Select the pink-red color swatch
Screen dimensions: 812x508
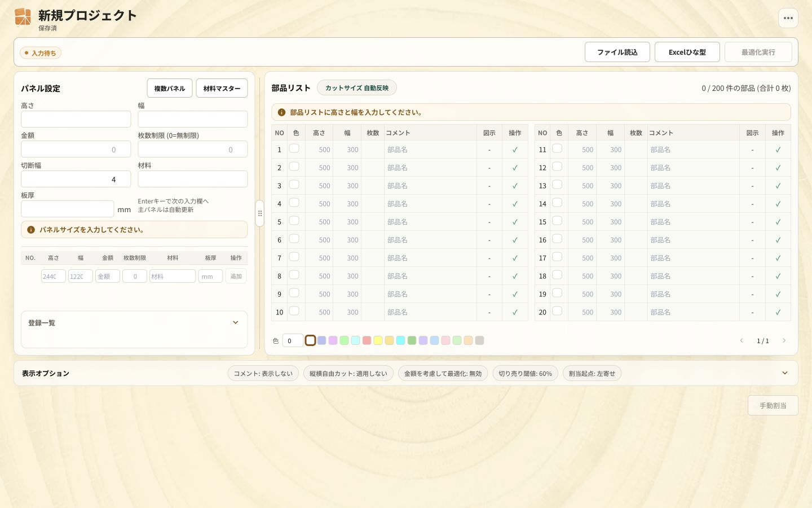pyautogui.click(x=367, y=340)
